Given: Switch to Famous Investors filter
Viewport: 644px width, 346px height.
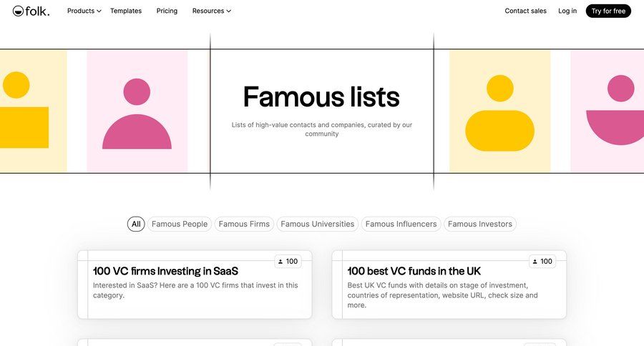Looking at the screenshot, I should point(479,224).
